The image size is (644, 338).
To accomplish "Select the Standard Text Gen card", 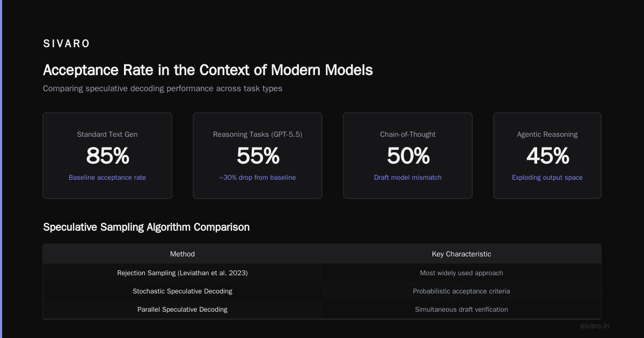I will [107, 156].
